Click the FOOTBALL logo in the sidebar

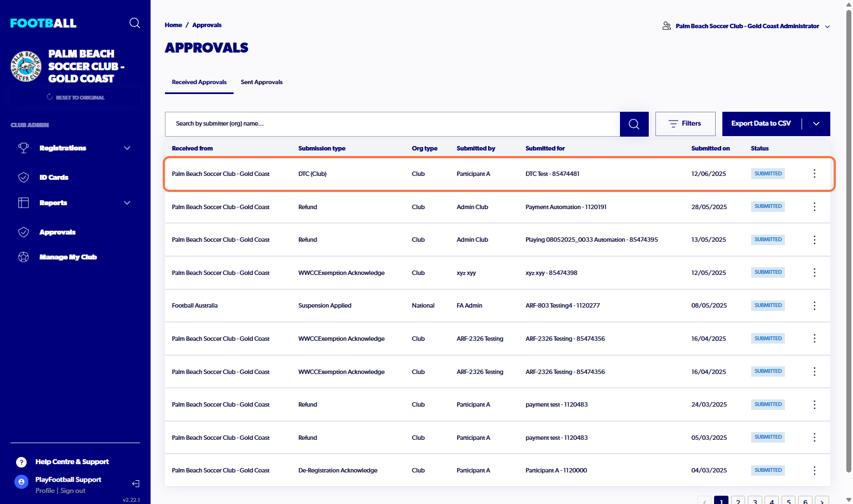coord(43,23)
